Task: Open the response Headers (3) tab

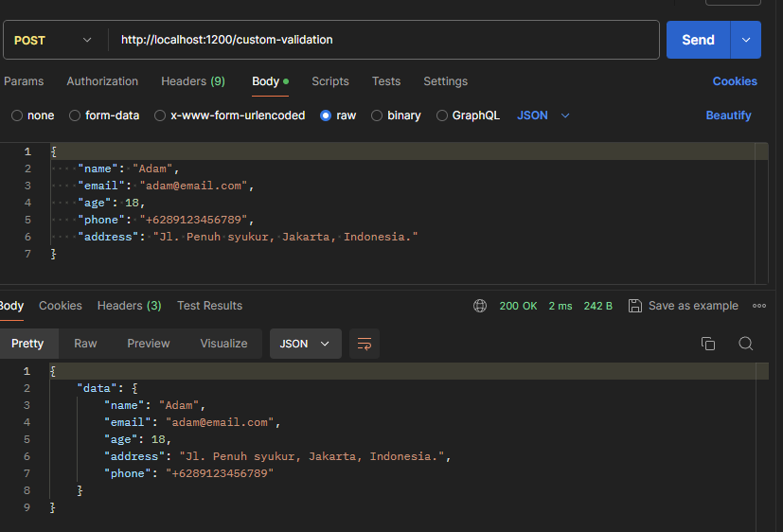Action: coord(130,306)
